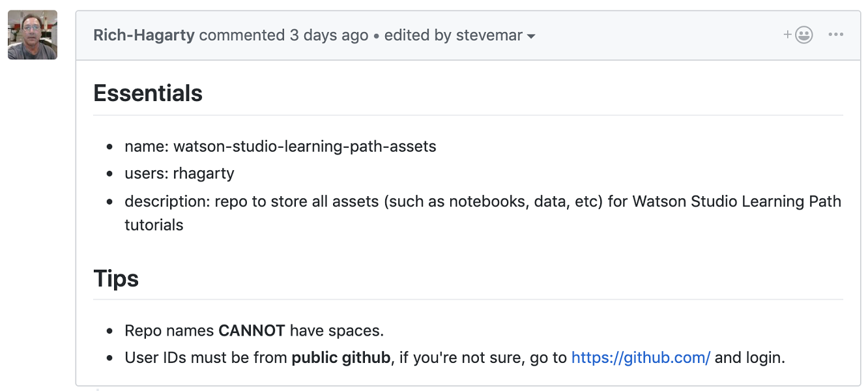Click the "users: rhagarty" list item
This screenshot has width=868, height=391.
point(180,173)
